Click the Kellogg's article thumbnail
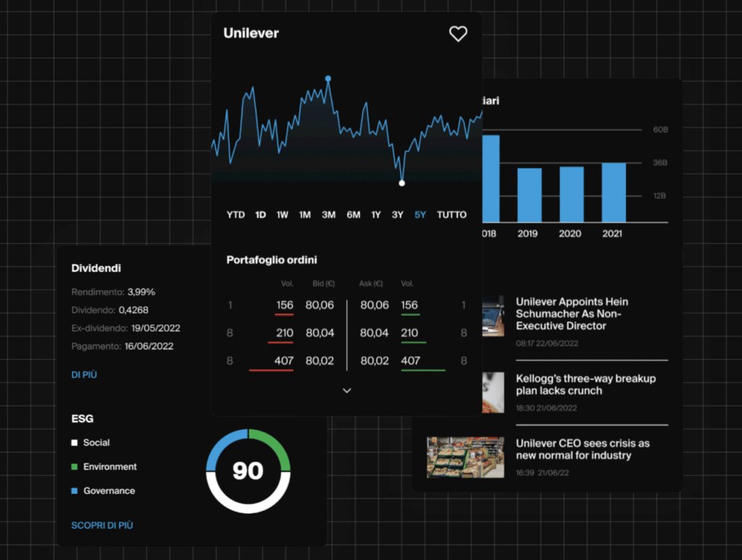Viewport: 742px width, 560px height. coord(493,393)
